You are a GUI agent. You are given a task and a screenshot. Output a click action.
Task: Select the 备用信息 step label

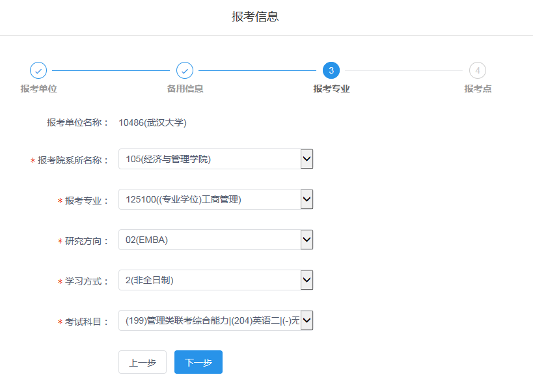coord(185,89)
